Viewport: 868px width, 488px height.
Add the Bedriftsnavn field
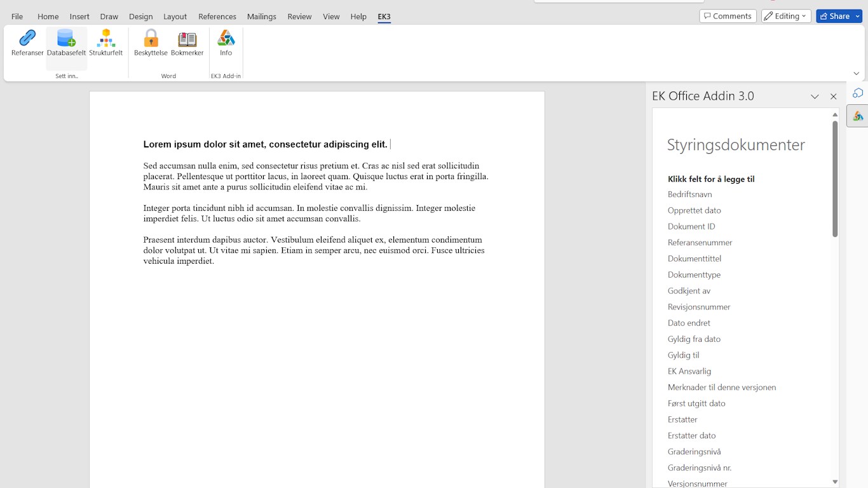(x=689, y=194)
